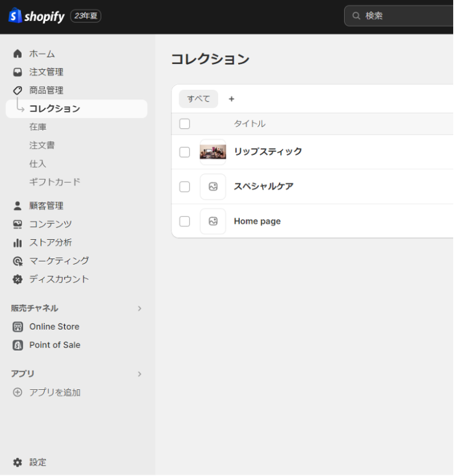Viewport: 455px width, 476px height.
Task: Open Settings gear icon at bottom
Action: pos(17,462)
